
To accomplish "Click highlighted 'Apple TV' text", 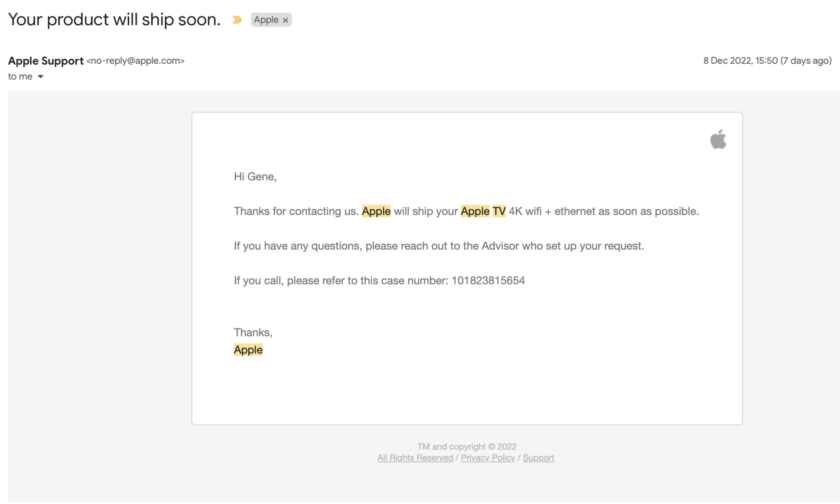I will click(x=483, y=211).
